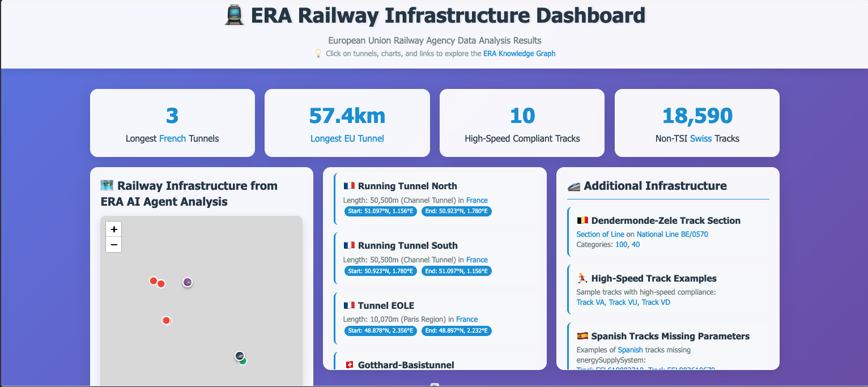Viewport: 868px width, 387px height.
Task: Click the Dendermonde-Zele Track Section heading
Action: pos(666,220)
